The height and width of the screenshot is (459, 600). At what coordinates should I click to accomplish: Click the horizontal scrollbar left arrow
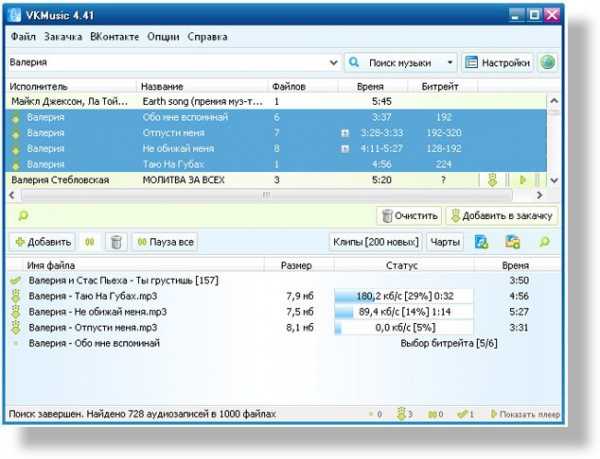click(x=12, y=195)
